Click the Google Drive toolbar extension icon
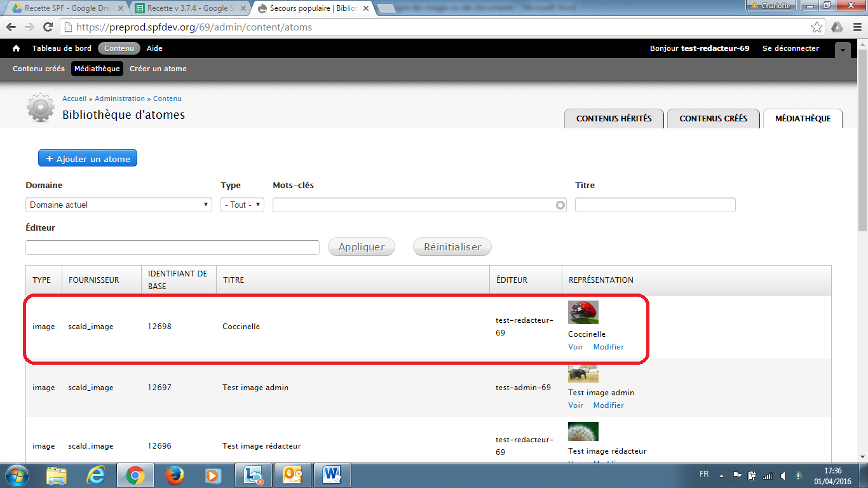The width and height of the screenshot is (868, 488). 837,27
